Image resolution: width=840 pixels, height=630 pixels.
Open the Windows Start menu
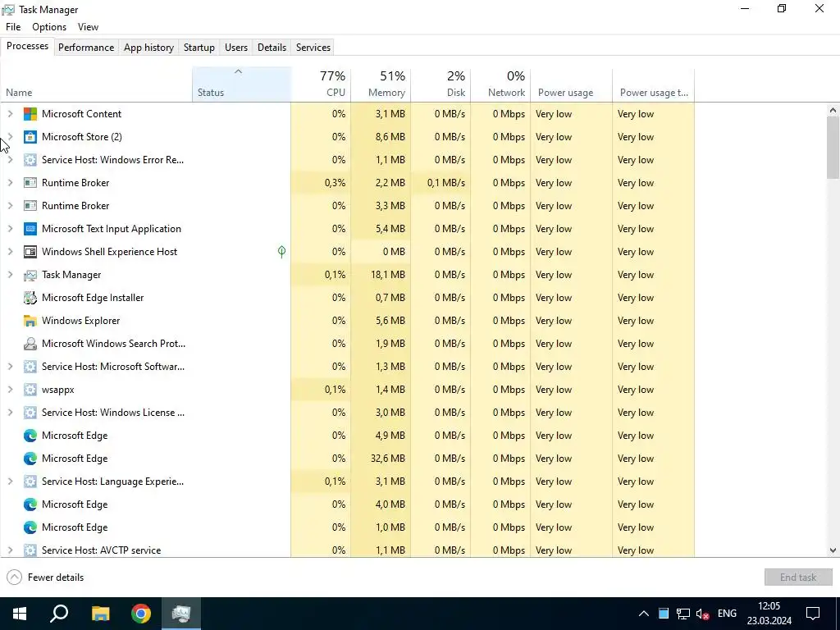(20, 614)
